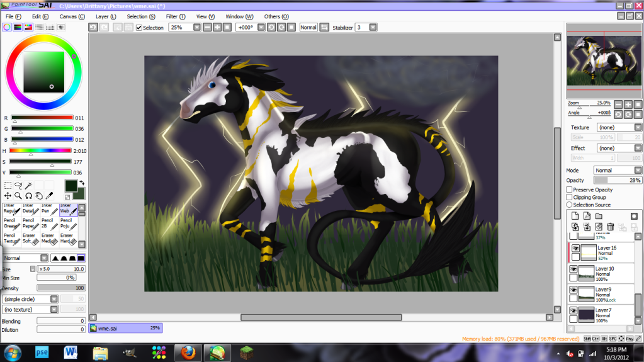This screenshot has width=644, height=362.
Task: Create a new linework layer
Action: (x=587, y=216)
